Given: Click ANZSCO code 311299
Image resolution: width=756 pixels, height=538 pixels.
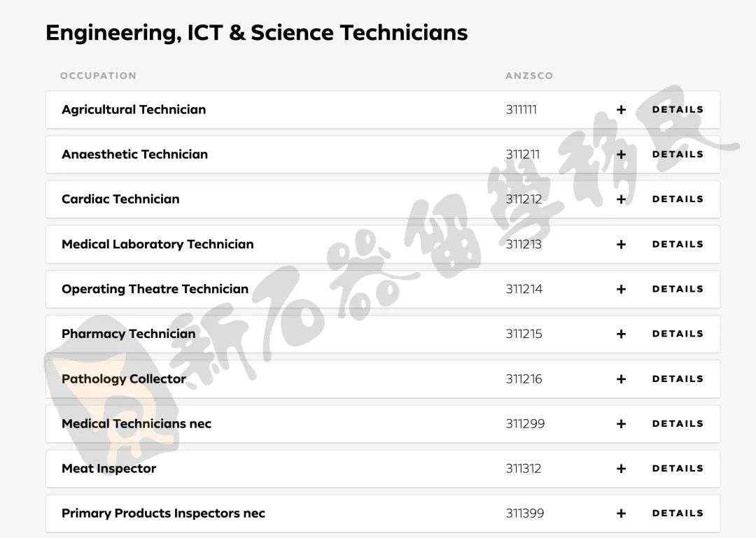Looking at the screenshot, I should click(525, 424).
